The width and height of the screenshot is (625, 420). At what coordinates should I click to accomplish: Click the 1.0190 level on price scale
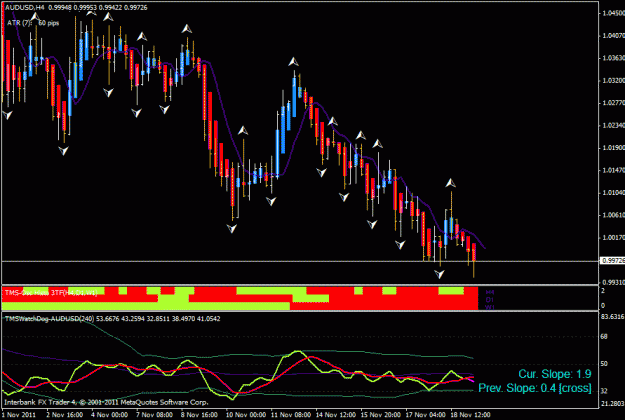pos(614,148)
